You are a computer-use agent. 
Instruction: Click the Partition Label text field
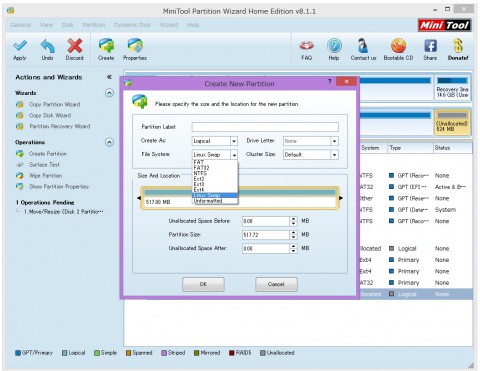(x=265, y=127)
